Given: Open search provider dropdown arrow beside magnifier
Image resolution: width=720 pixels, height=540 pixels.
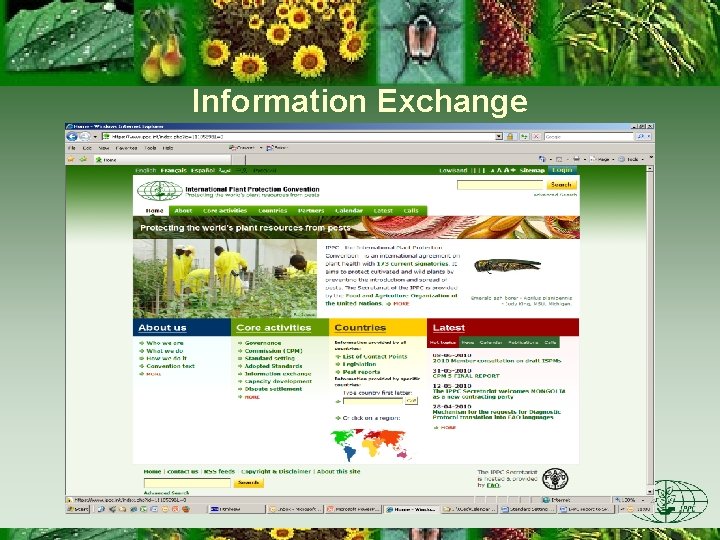Looking at the screenshot, I should (648, 137).
